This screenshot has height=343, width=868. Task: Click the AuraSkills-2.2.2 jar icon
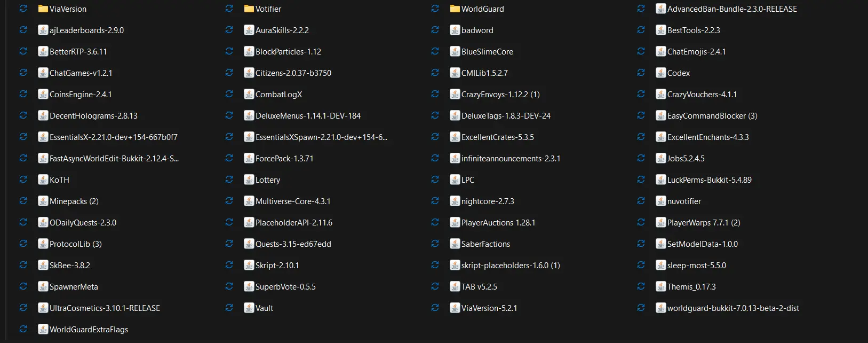click(x=249, y=30)
